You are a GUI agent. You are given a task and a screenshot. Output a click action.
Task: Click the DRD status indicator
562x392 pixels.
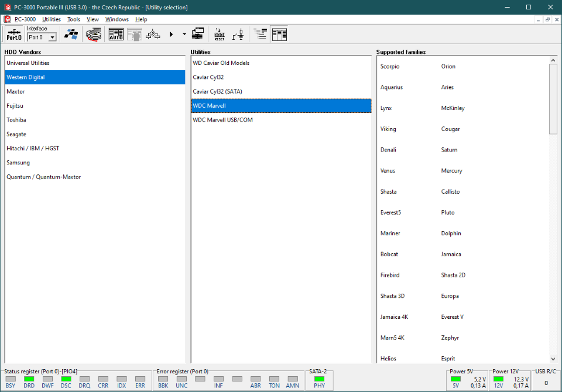point(29,379)
